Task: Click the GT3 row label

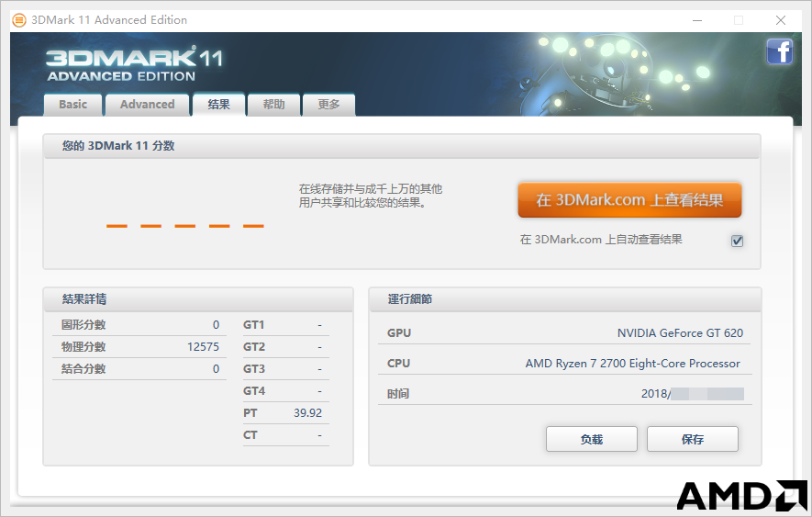Action: [254, 369]
